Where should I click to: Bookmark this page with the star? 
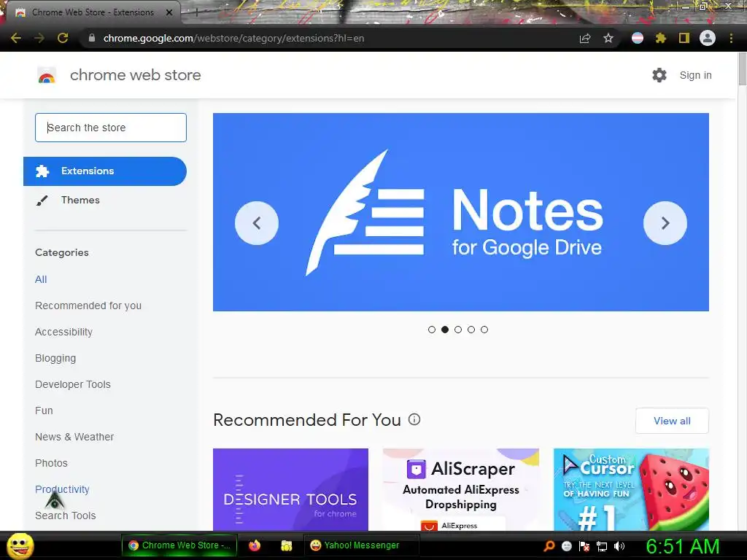(x=608, y=38)
